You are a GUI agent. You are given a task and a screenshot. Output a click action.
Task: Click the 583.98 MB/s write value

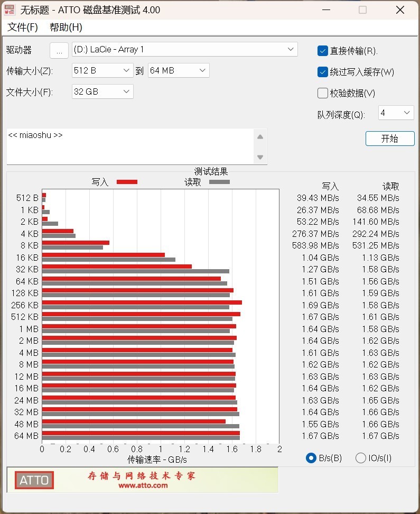pos(315,245)
